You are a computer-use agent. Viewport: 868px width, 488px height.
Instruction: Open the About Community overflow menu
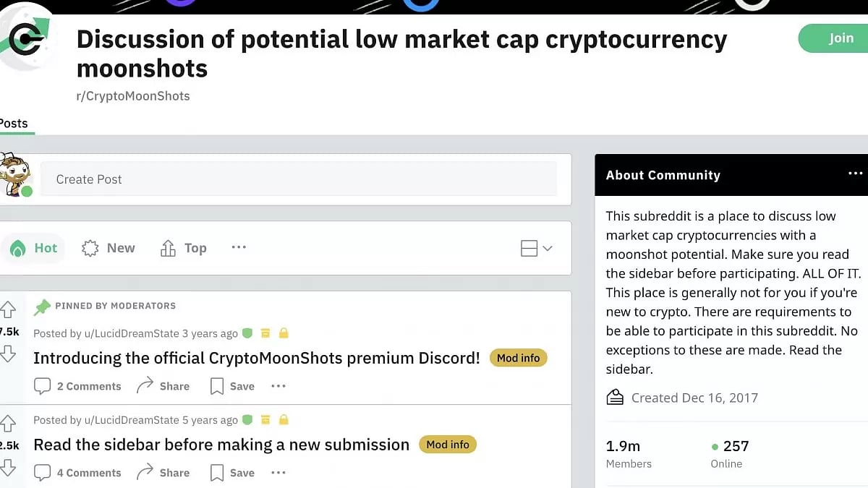[856, 174]
